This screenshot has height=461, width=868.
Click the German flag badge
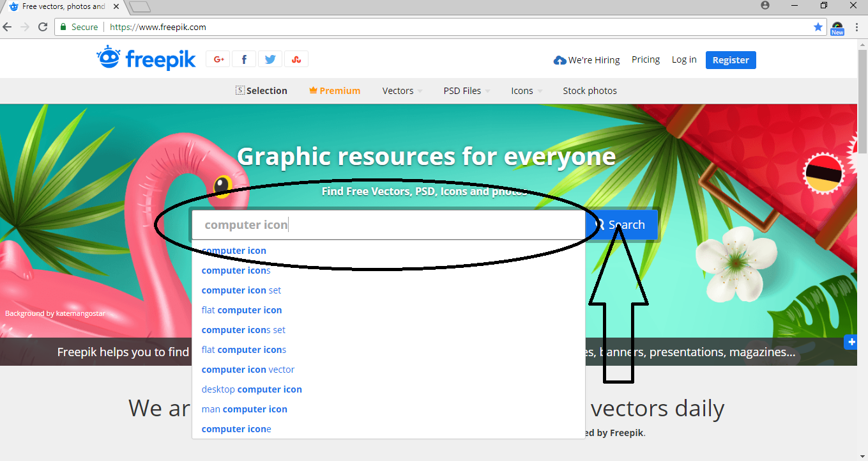(824, 173)
